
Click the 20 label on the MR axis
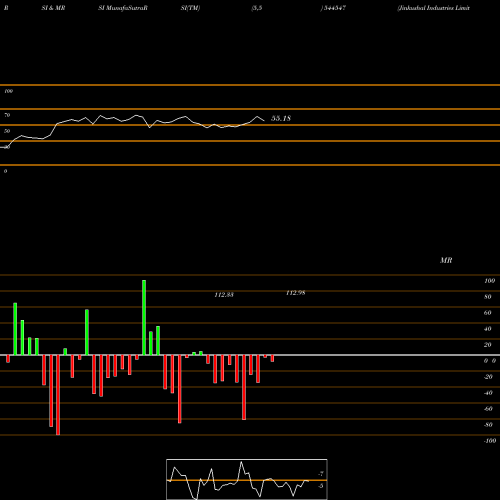coord(488,345)
